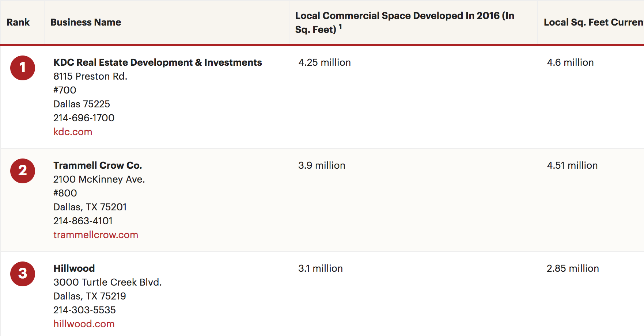Click the 4.6 million value
Screen dimensions: 644x336
tap(570, 62)
